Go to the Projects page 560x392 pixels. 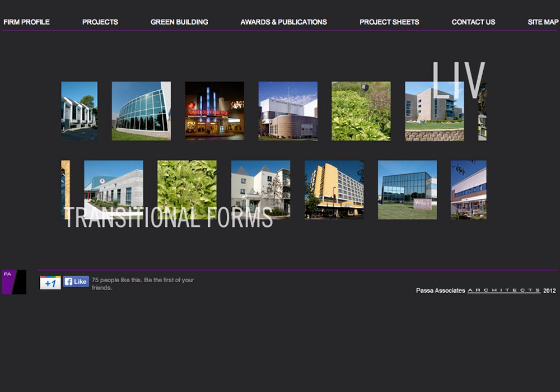coord(100,22)
